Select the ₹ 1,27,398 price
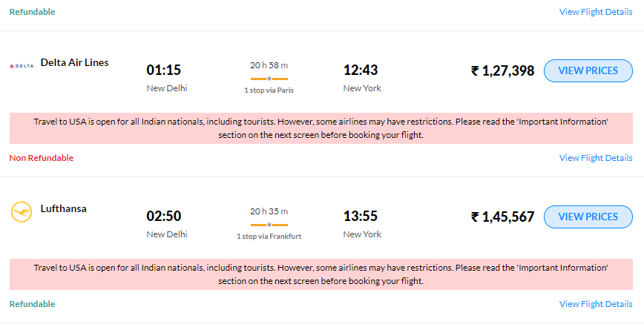The height and width of the screenshot is (330, 644). point(502,70)
